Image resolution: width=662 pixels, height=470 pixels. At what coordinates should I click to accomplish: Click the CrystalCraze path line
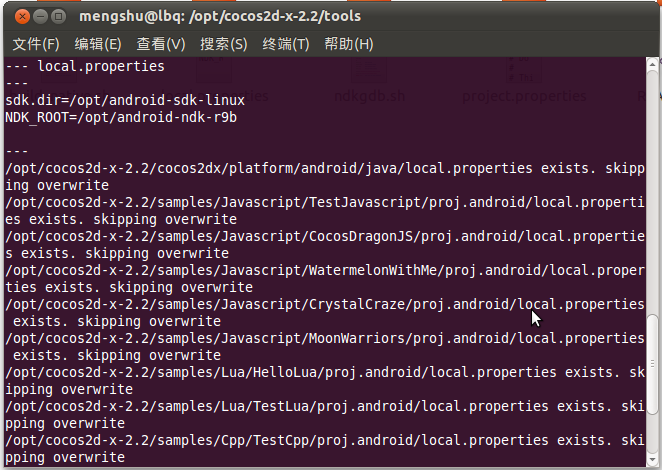click(x=325, y=304)
